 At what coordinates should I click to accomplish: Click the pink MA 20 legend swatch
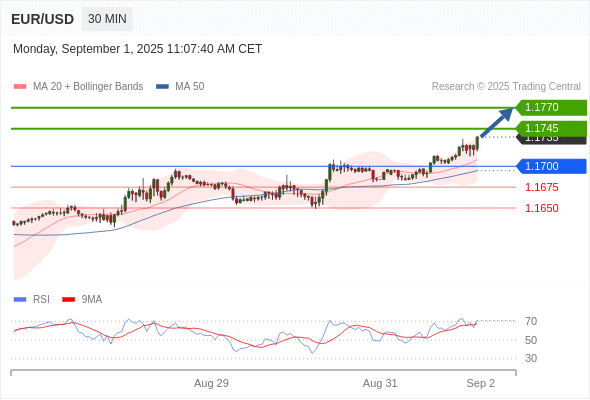click(20, 87)
